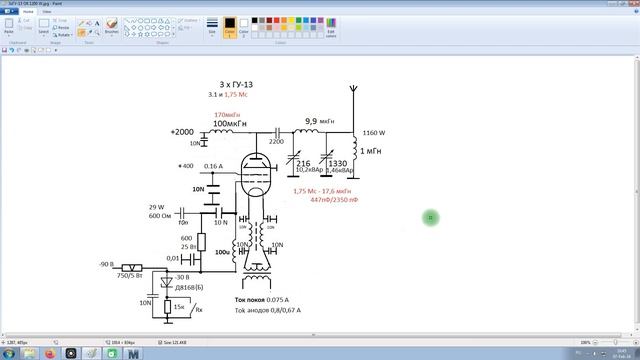Click the taskbar clock
Screen dimensions: 640x360
622,353
